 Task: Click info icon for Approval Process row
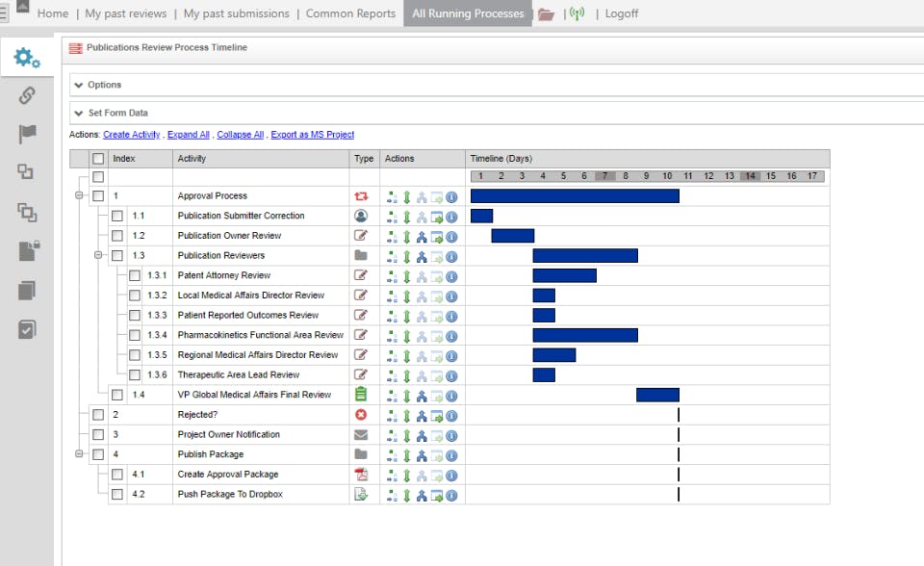(x=451, y=196)
